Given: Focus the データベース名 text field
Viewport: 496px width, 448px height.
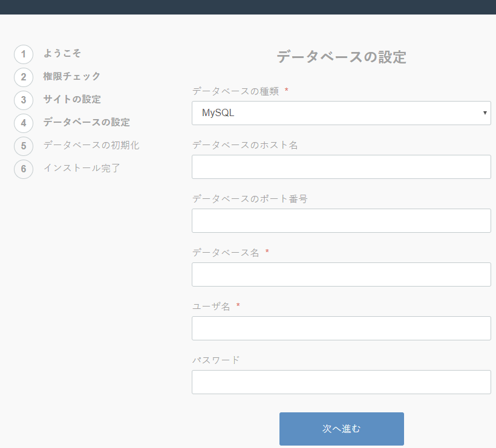Looking at the screenshot, I should click(341, 274).
